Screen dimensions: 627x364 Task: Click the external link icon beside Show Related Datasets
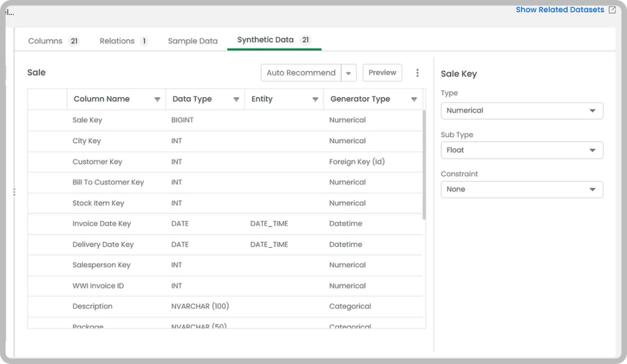point(612,10)
